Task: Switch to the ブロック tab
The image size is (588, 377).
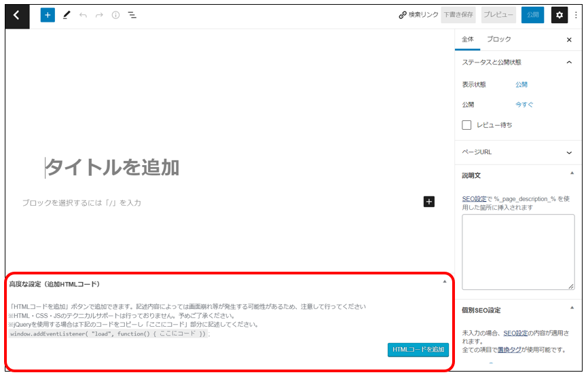Action: (499, 39)
